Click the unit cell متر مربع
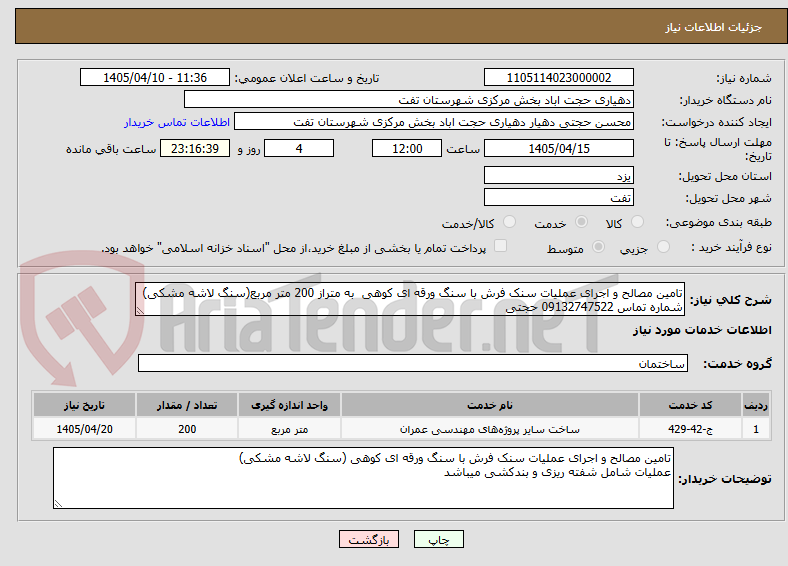This screenshot has width=788, height=566. 289,429
